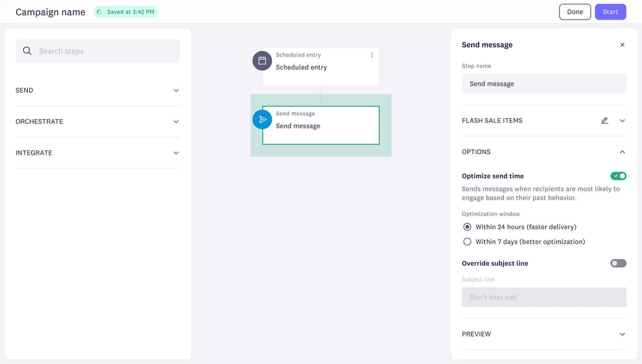642x364 pixels.
Task: Start the campaign
Action: [610, 11]
